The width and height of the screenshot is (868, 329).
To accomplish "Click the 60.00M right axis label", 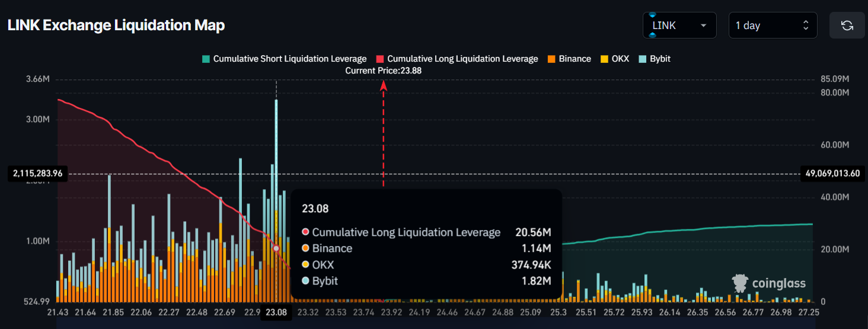I will coord(835,145).
